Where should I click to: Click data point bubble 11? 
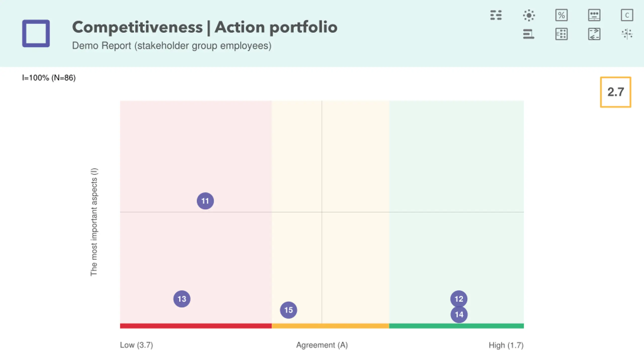205,201
